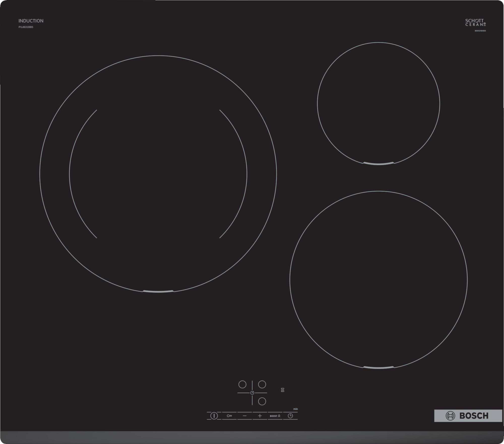Click the small top-right cooking zone
This screenshot has height=444, width=504.
[x=379, y=104]
